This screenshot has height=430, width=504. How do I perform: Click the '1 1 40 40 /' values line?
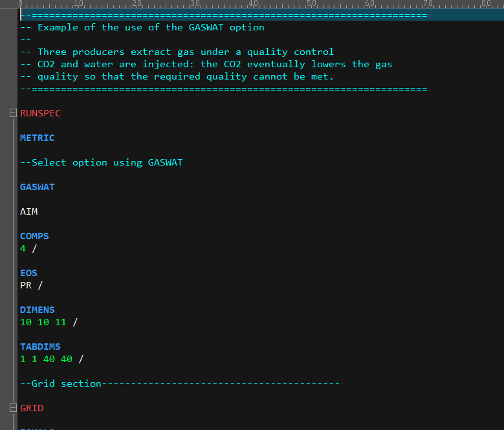click(52, 359)
